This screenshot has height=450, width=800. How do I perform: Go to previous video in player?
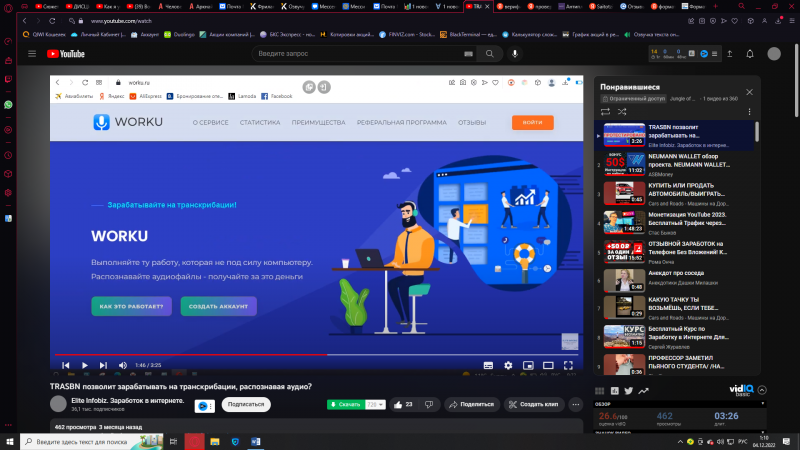pyautogui.click(x=66, y=365)
